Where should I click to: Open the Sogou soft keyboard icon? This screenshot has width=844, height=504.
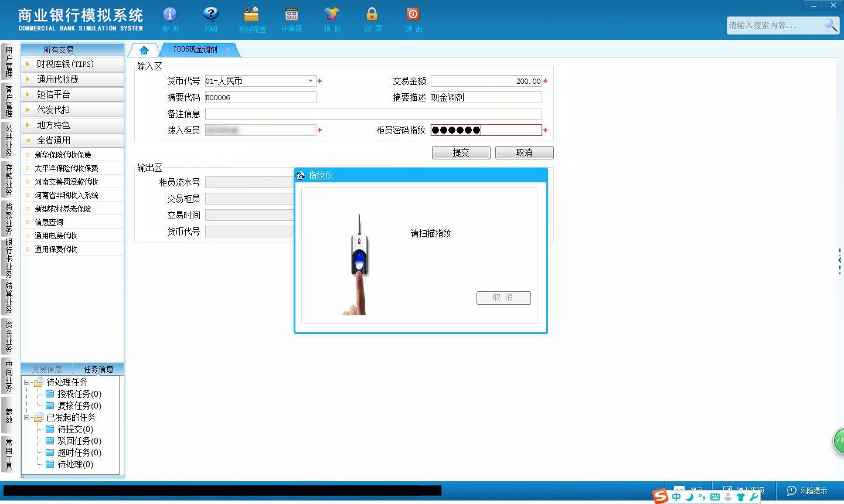[715, 497]
